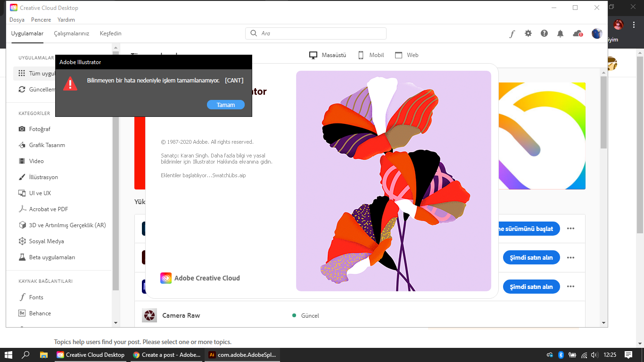Open preferences with the gear icon
The height and width of the screenshot is (362, 644).
(x=528, y=33)
